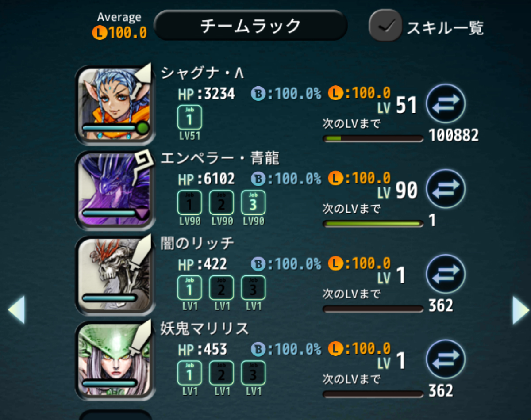Open the チームラック header selector
Screen dimensions: 531x420
click(x=250, y=26)
